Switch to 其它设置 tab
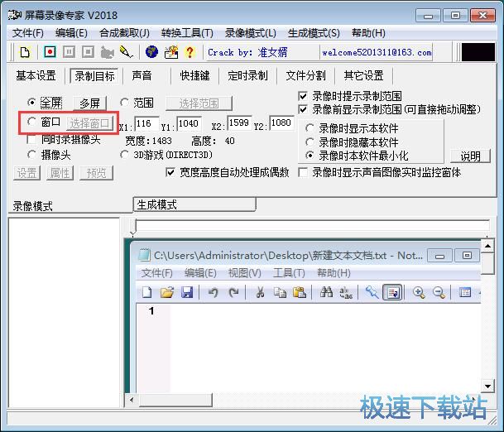504x432 pixels. pos(363,76)
